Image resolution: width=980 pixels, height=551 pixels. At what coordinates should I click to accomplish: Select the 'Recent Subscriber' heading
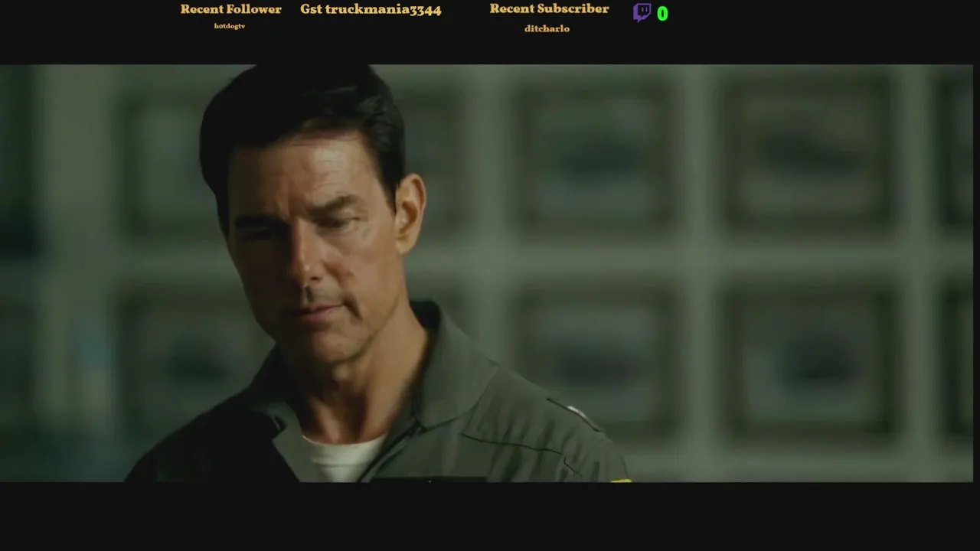(x=549, y=8)
